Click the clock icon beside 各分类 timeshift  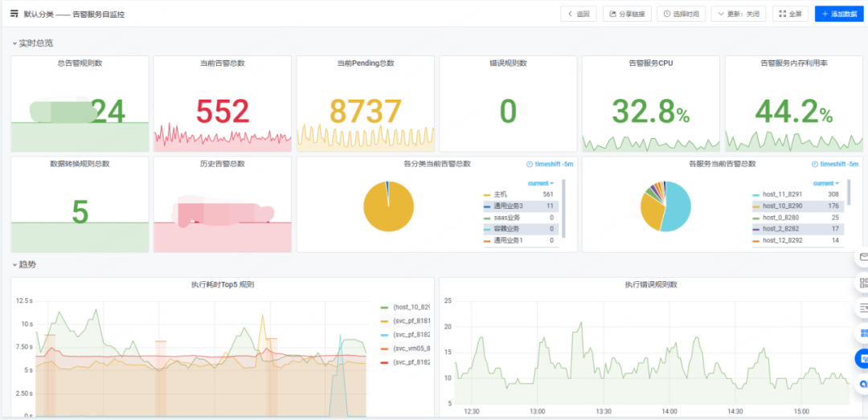tap(529, 165)
